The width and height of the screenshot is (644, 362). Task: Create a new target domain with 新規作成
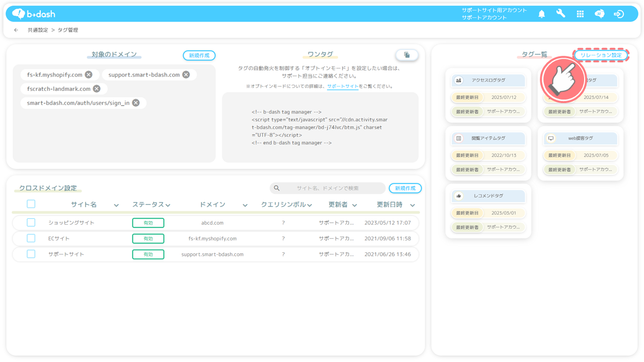point(199,55)
